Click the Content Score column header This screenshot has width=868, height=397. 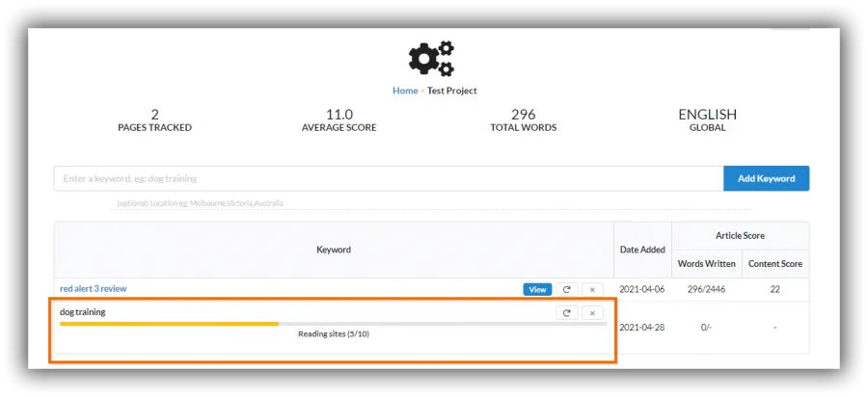click(775, 264)
